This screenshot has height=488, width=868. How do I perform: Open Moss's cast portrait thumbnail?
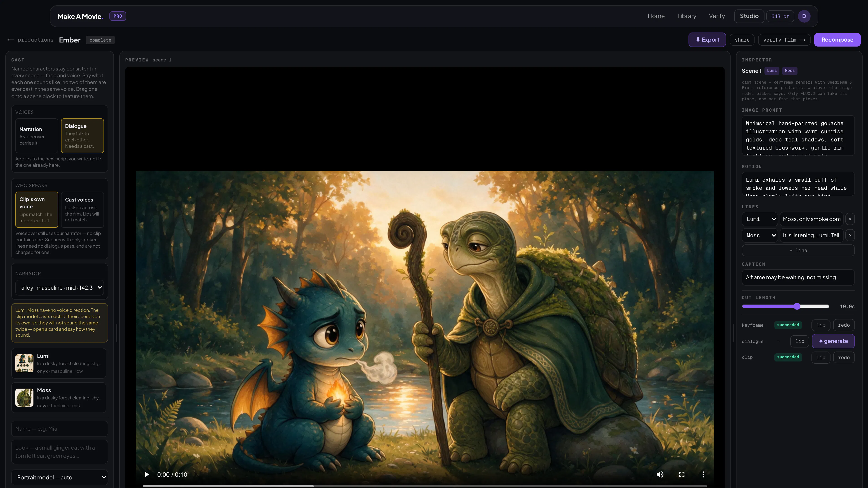point(24,397)
